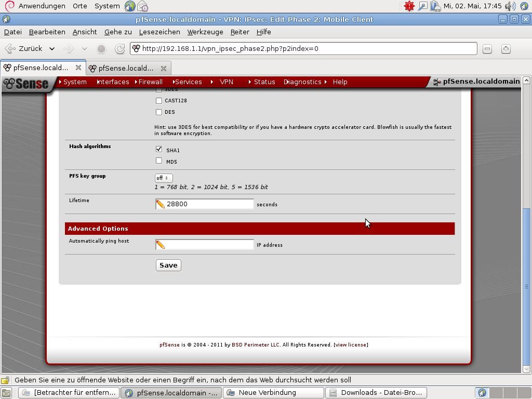Open the Werkzeuge menu

click(x=205, y=32)
